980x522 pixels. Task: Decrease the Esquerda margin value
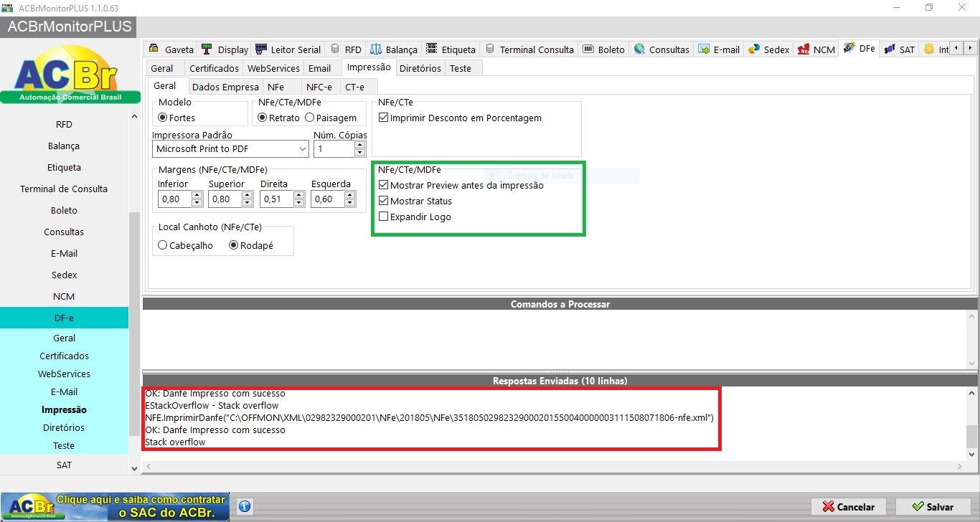pyautogui.click(x=350, y=203)
